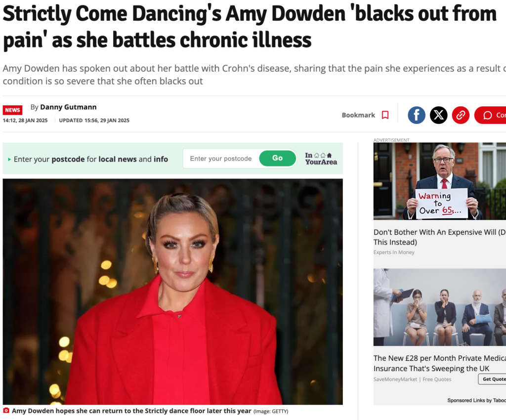Copy article link with red chain icon
This screenshot has height=420, width=506.
tap(461, 115)
